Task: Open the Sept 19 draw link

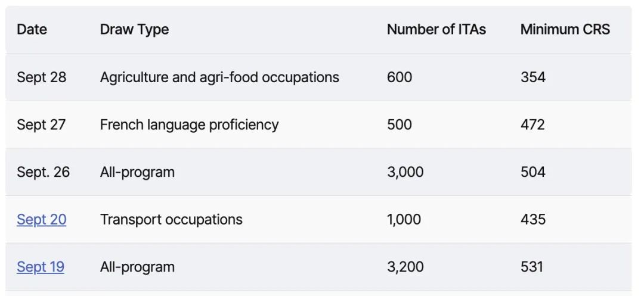Action: point(41,267)
